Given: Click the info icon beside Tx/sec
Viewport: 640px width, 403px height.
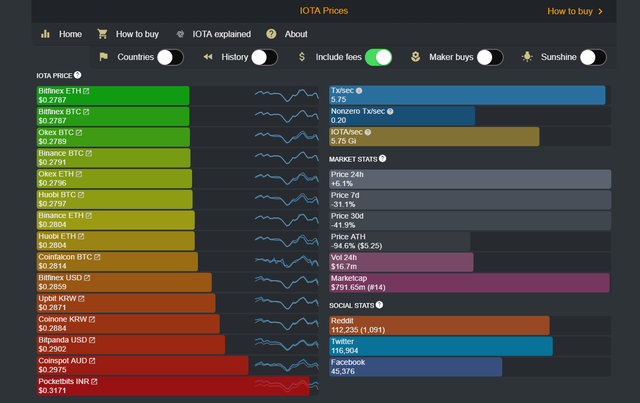Looking at the screenshot, I should [x=359, y=91].
